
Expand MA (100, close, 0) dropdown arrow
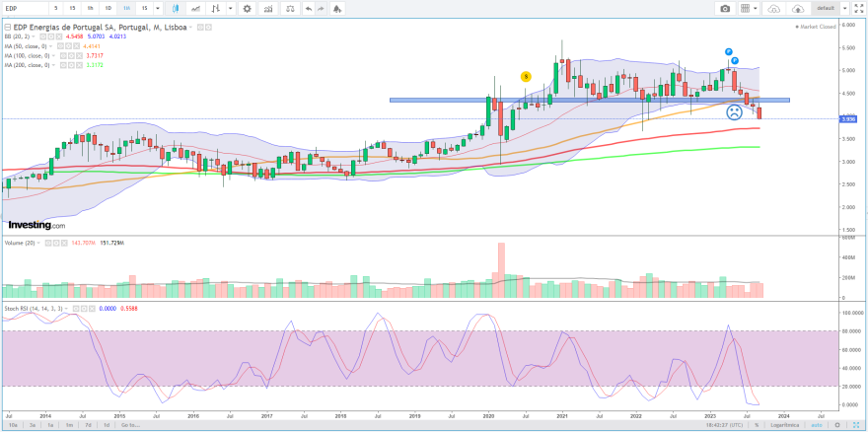[53, 56]
